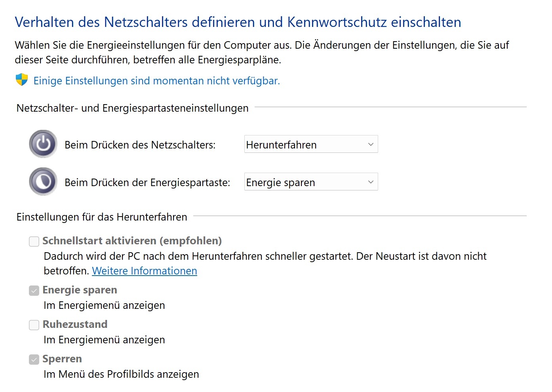Screen dimensions: 552x392
Task: Click the 'Beim Drücken des Netzschalters' label
Action: (140, 145)
